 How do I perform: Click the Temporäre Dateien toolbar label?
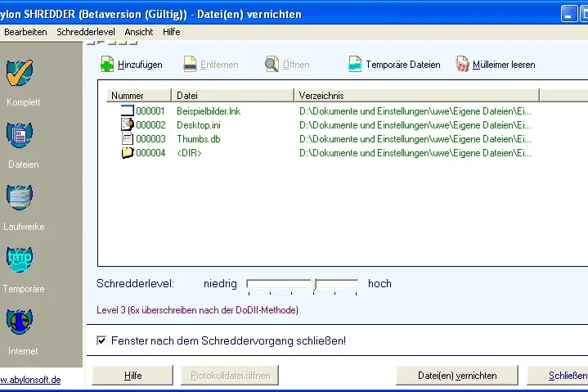[403, 65]
